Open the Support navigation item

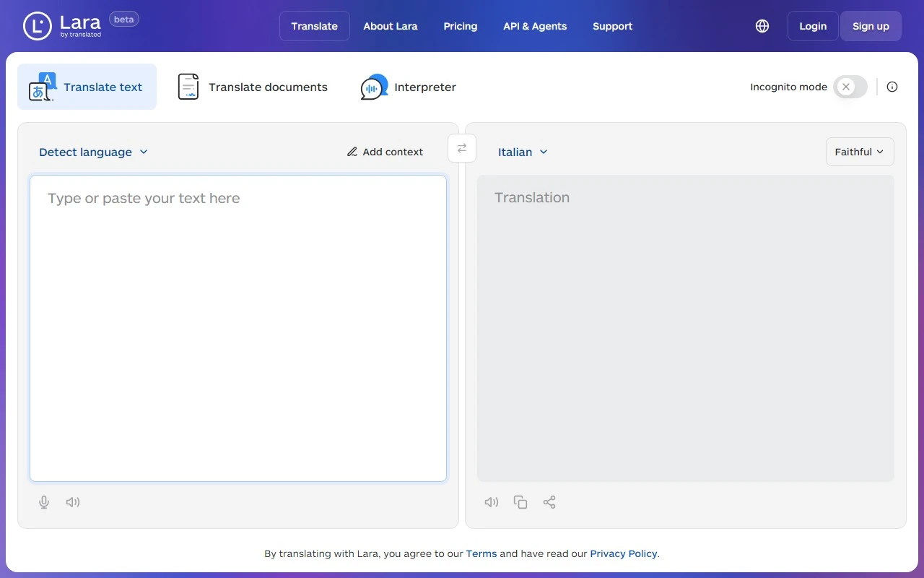tap(613, 26)
